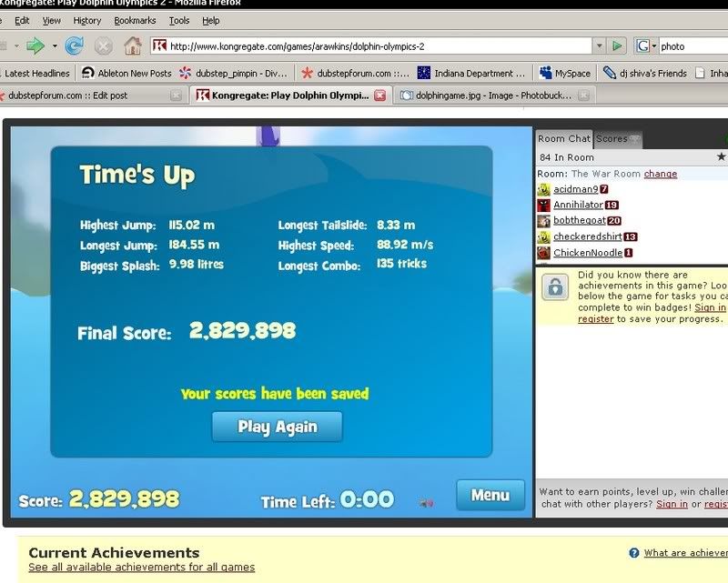
Task: Click Sign in link in the achievements notice
Action: pos(710,307)
